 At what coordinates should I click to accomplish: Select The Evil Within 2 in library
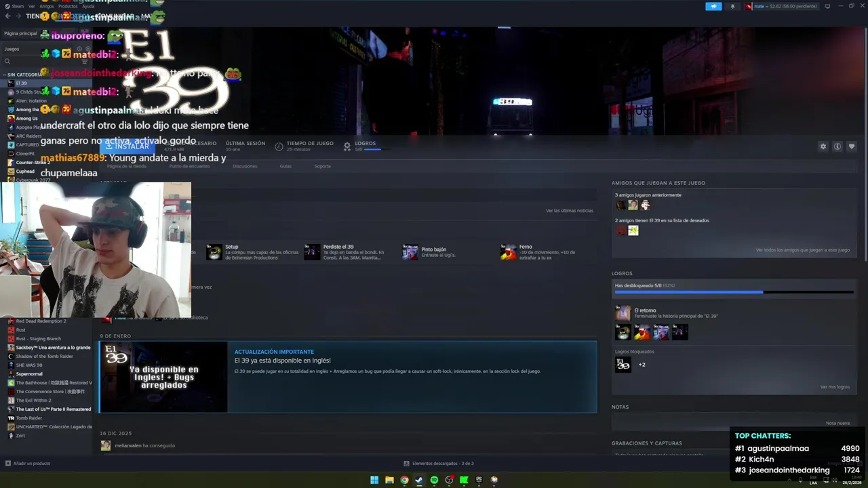[x=33, y=401]
